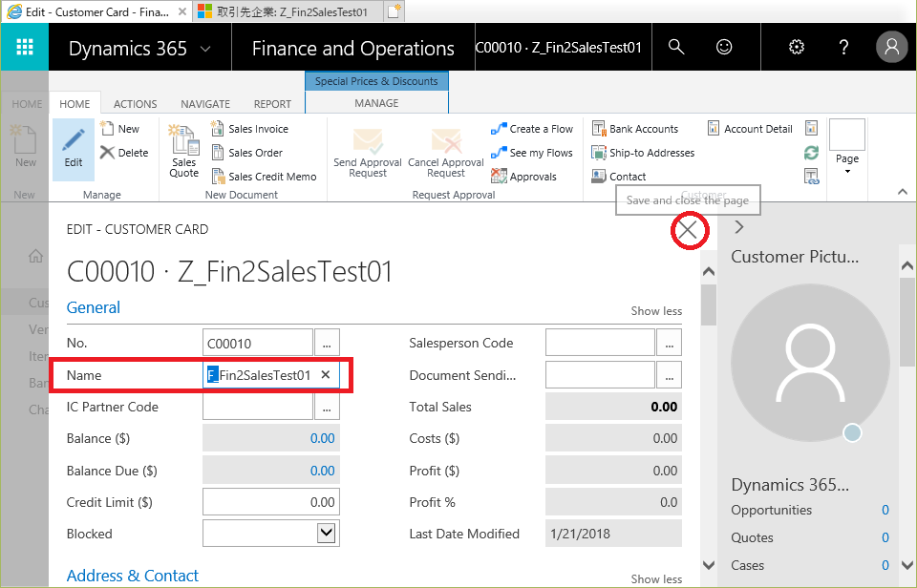Viewport: 917px width, 588px height.
Task: Click the green refresh icon in ribbon
Action: tap(811, 153)
